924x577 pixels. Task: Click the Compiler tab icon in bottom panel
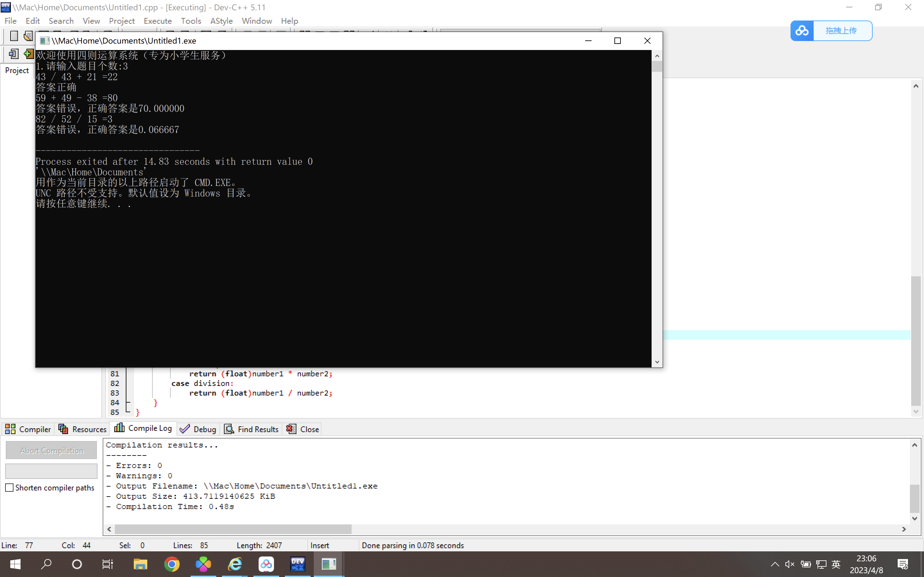10,429
